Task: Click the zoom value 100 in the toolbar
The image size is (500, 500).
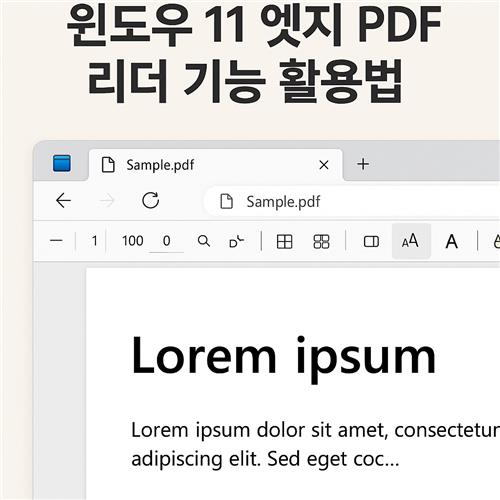Action: pyautogui.click(x=133, y=241)
